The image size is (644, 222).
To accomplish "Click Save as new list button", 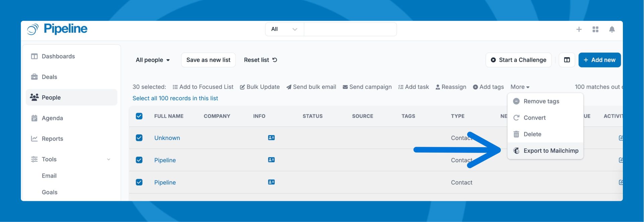I will (208, 60).
